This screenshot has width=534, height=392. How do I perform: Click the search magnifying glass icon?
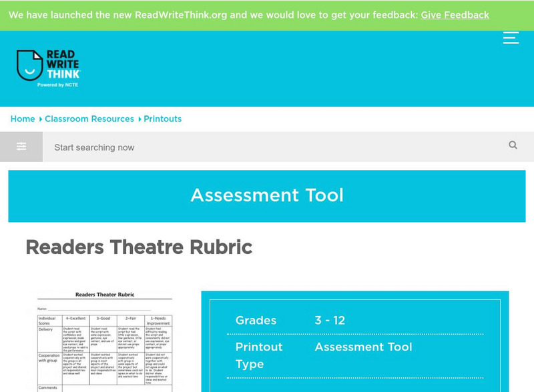[513, 147]
